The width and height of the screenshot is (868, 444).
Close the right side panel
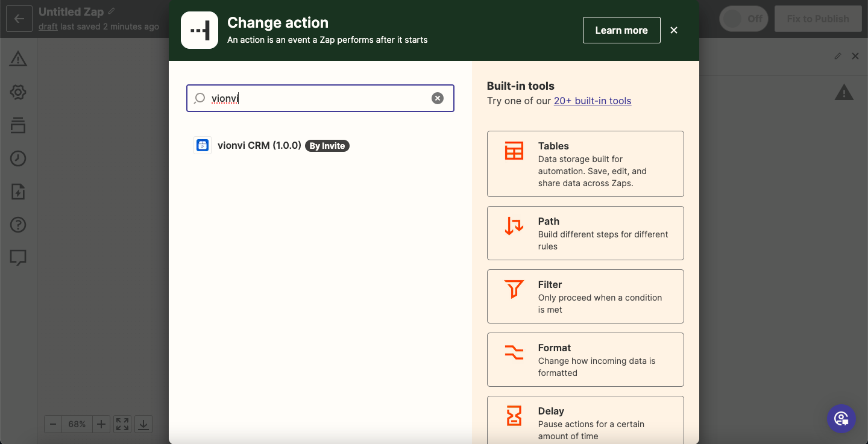[855, 56]
